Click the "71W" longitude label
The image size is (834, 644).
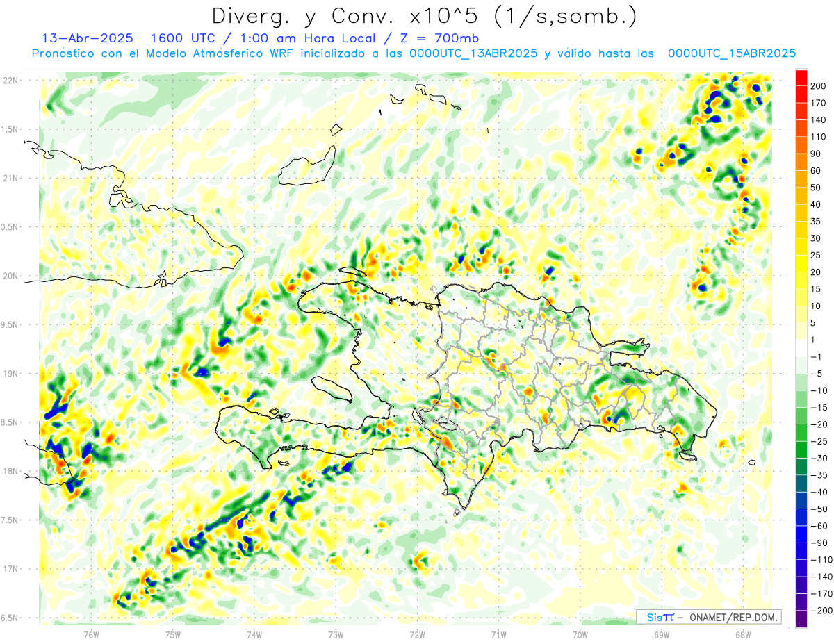tap(498, 634)
